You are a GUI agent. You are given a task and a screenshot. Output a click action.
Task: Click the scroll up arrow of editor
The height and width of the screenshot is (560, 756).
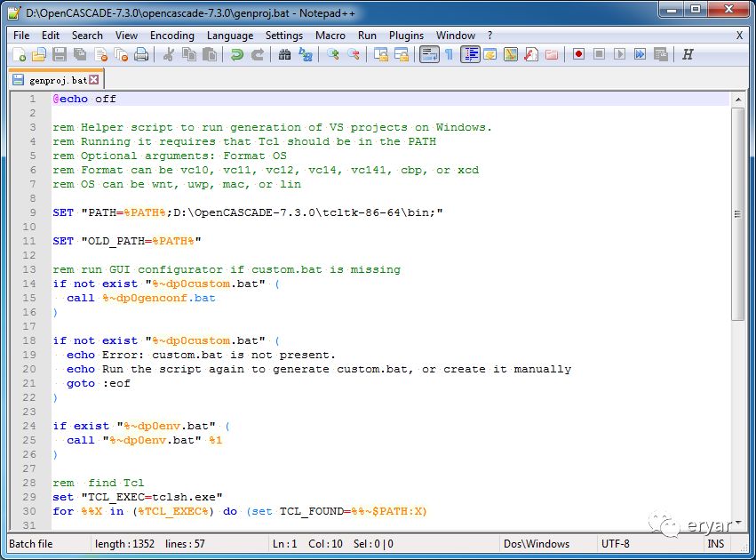[737, 100]
